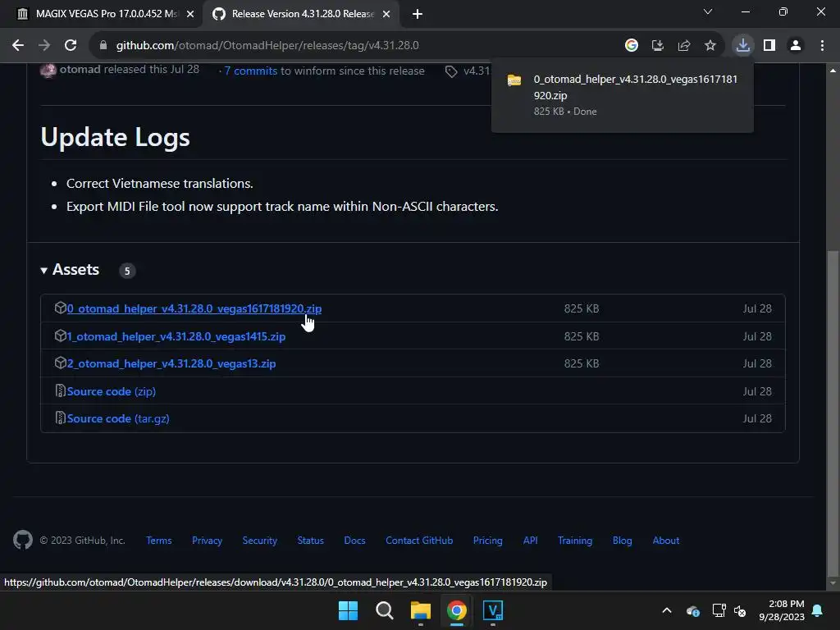Open the otomad author link
This screenshot has width=840, height=630.
(80, 70)
